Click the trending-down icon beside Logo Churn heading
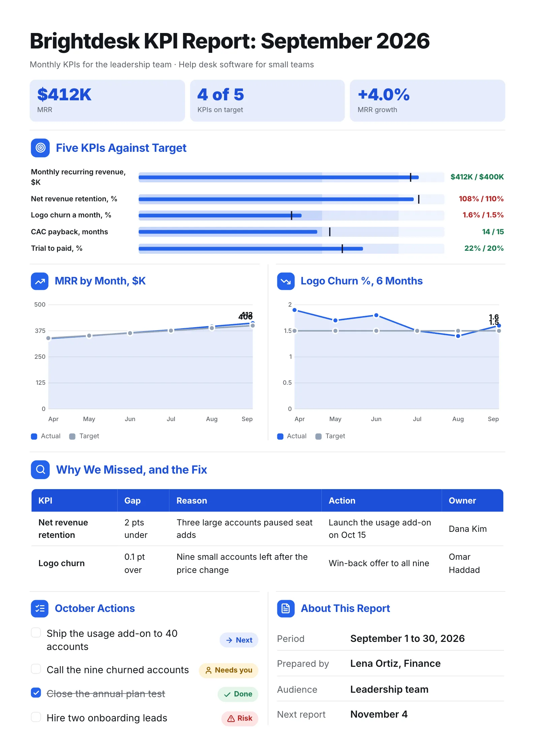 [286, 281]
